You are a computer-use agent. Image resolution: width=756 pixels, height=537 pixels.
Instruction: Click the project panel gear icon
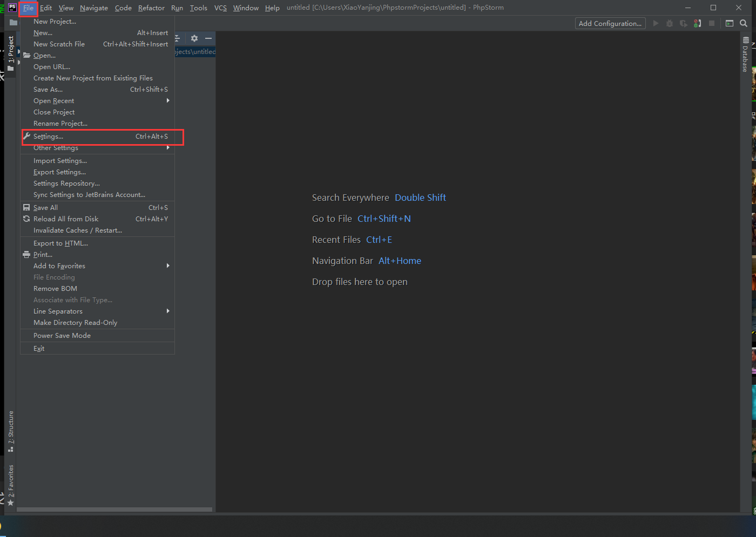click(x=194, y=38)
